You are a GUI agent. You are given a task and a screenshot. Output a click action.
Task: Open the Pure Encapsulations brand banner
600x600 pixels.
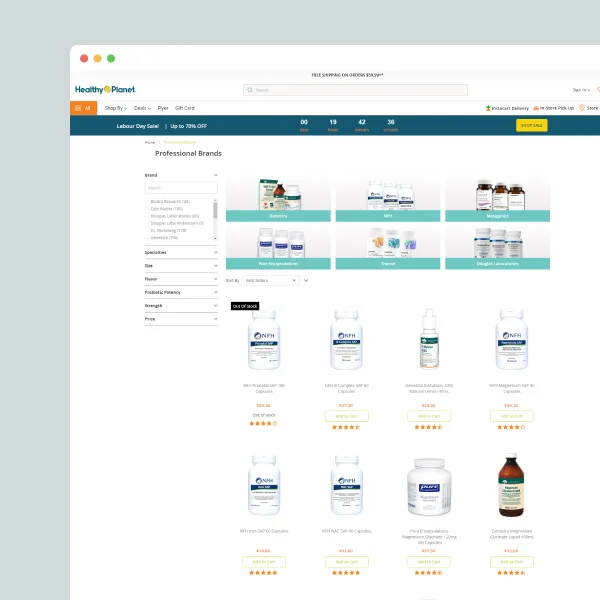pos(278,248)
